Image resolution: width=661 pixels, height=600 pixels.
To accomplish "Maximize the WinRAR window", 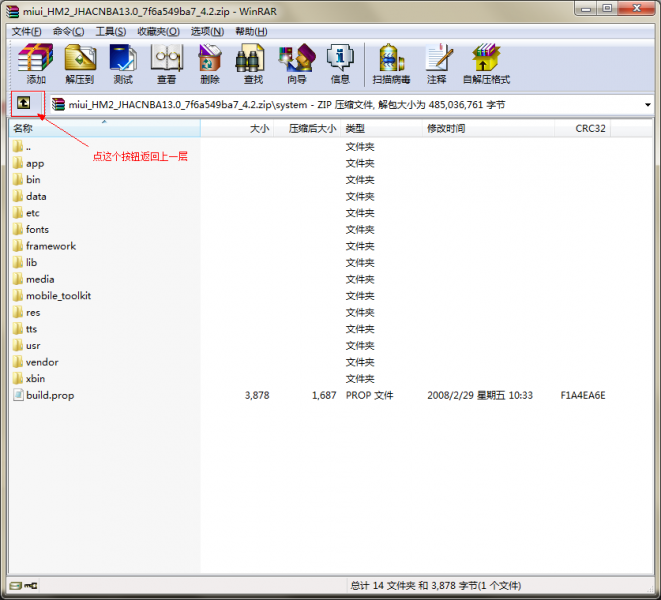I will pyautogui.click(x=607, y=8).
